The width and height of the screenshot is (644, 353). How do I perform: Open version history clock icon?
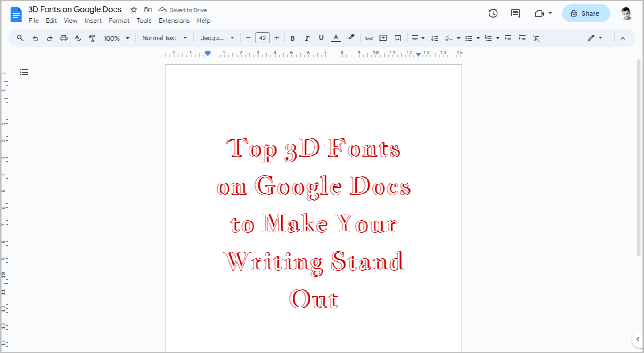(493, 13)
